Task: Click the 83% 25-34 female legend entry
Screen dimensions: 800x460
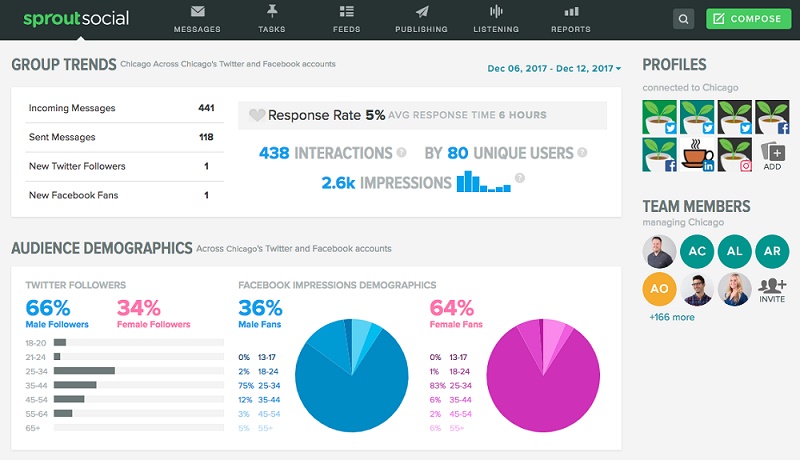Action: coord(451,386)
